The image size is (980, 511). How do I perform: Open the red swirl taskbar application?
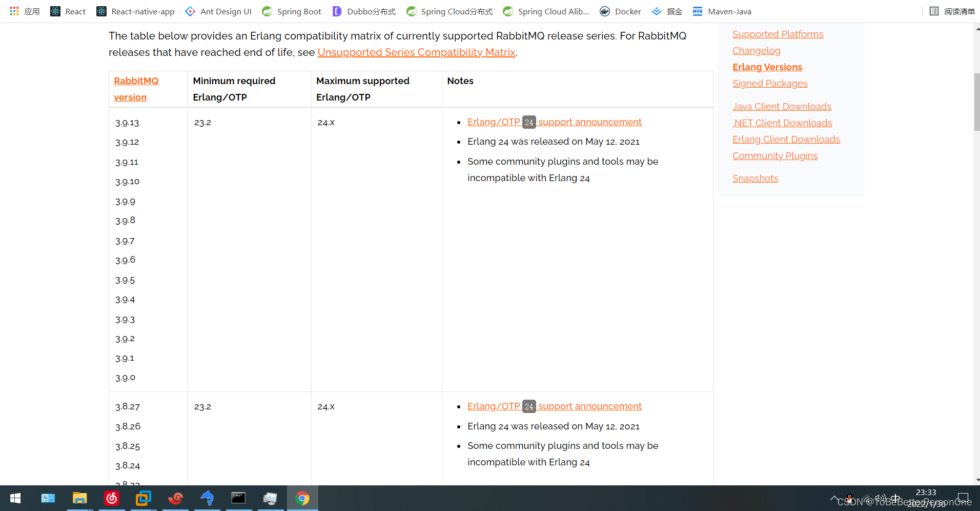pos(175,498)
